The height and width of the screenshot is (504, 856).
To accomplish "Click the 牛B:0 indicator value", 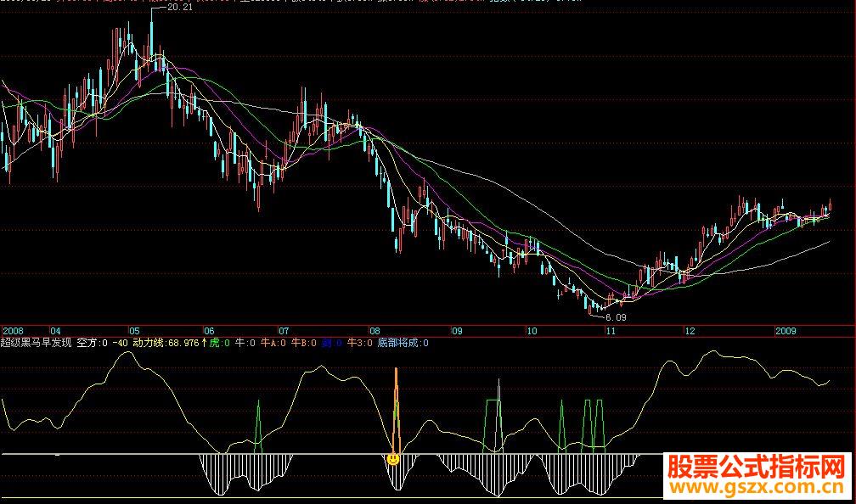I will point(303,343).
